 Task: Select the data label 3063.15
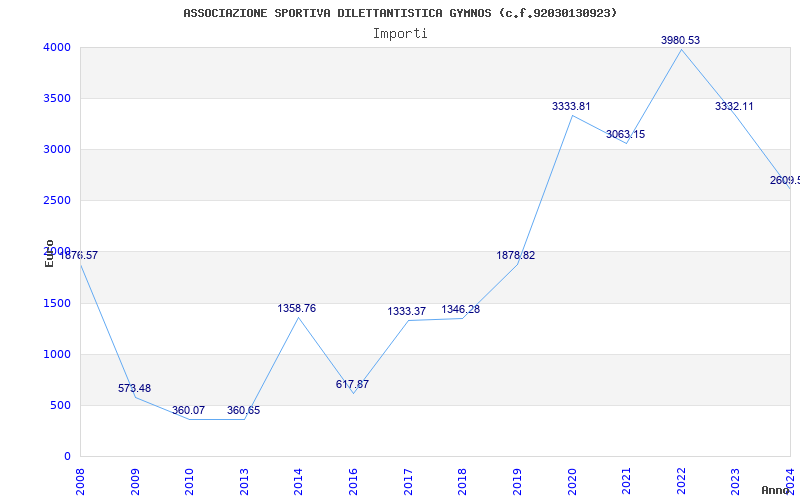pos(626,135)
